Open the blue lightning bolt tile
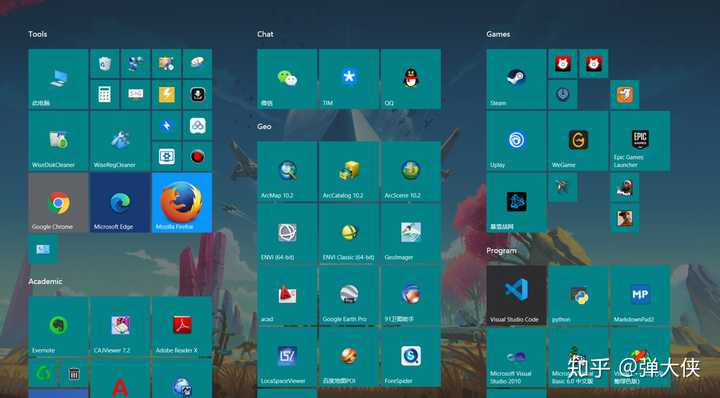The height and width of the screenshot is (398, 720). pos(166,125)
